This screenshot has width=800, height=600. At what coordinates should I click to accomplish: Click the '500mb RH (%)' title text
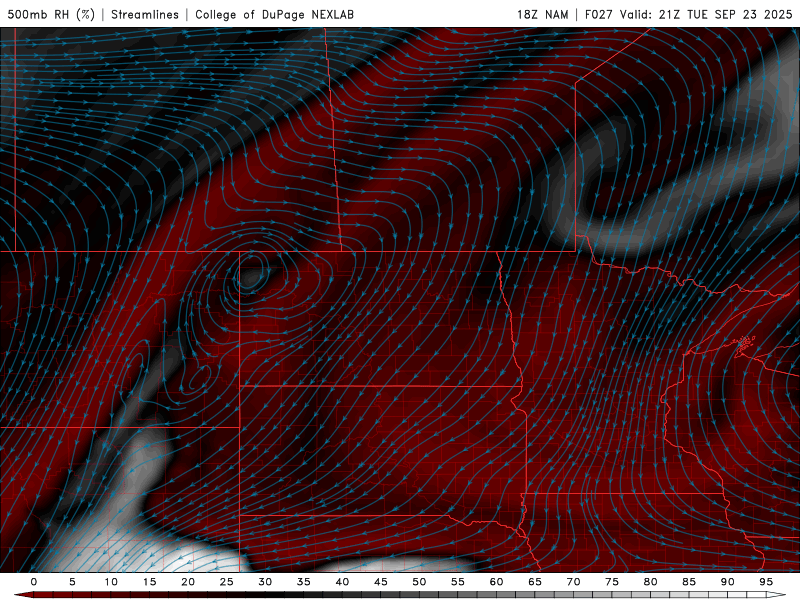(x=51, y=14)
